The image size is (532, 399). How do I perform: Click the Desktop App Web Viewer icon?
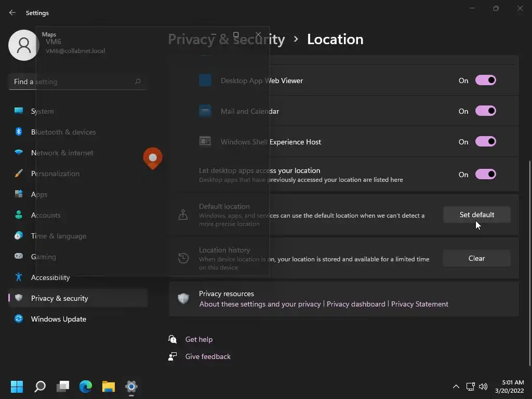point(205,81)
